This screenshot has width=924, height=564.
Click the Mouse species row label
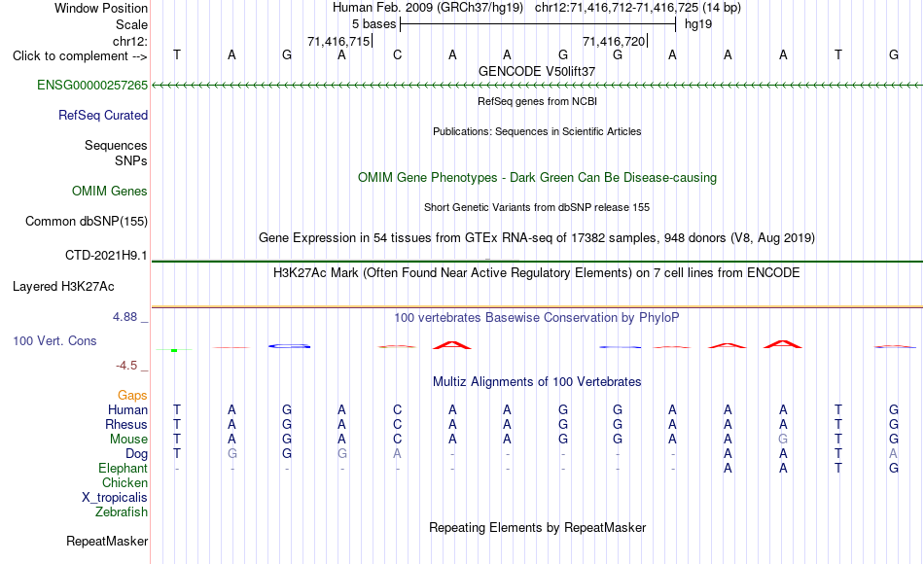click(128, 440)
